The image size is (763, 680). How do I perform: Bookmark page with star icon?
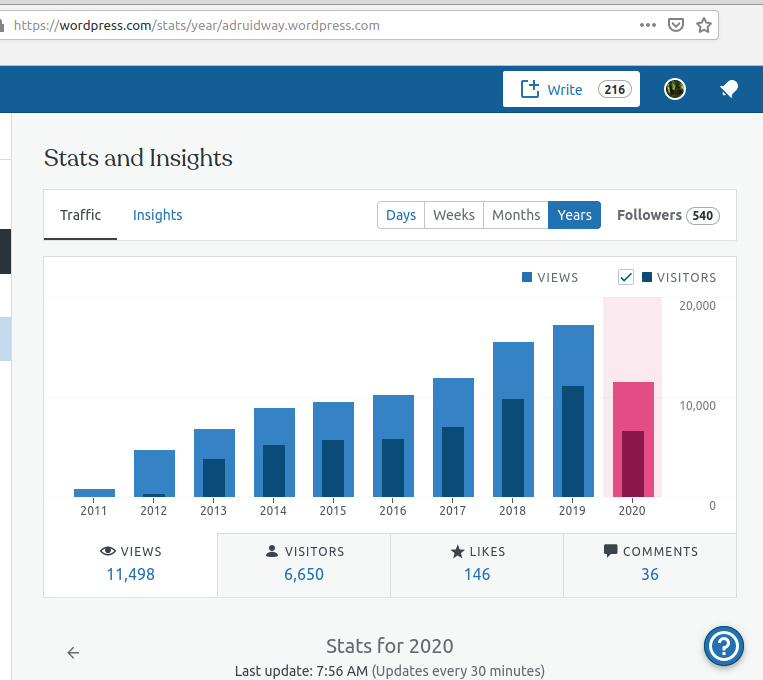coord(704,25)
